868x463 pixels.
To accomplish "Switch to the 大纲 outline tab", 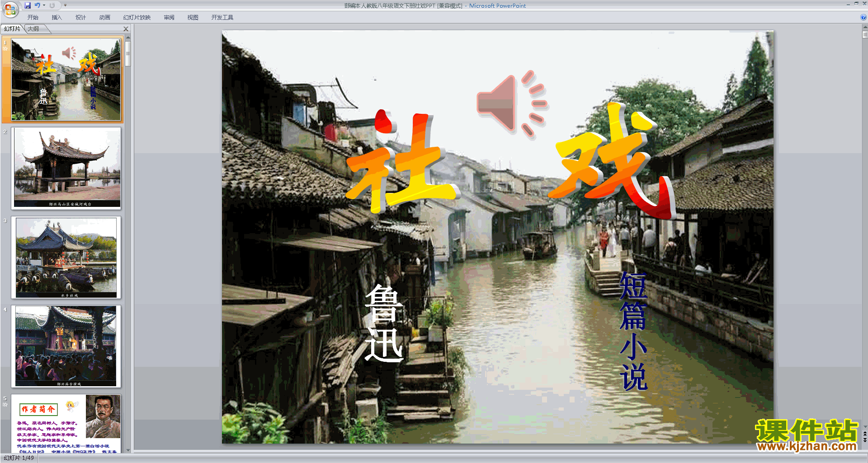I will (33, 29).
